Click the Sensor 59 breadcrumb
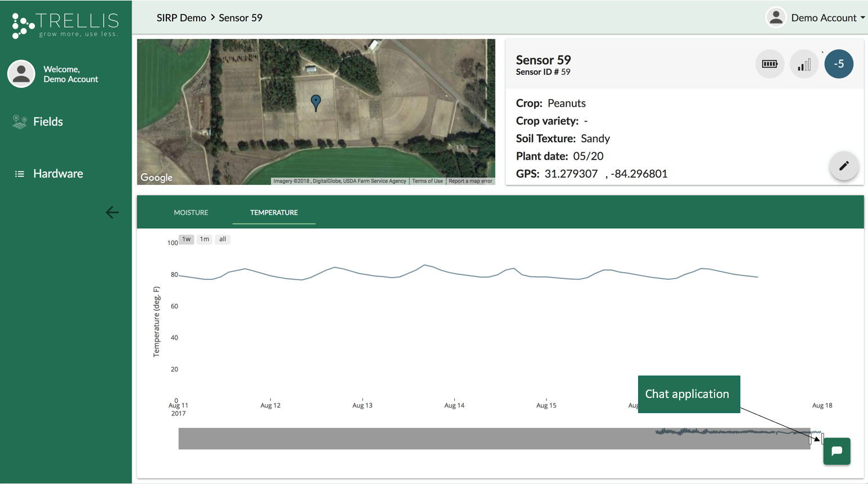 pyautogui.click(x=241, y=18)
